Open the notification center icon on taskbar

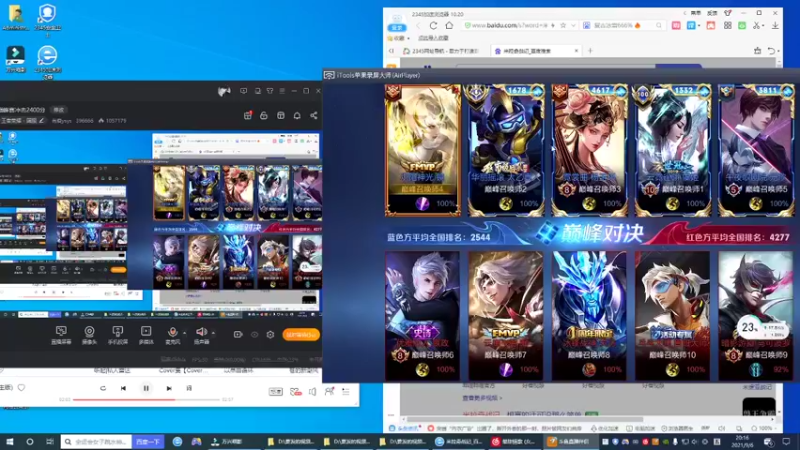pos(786,442)
